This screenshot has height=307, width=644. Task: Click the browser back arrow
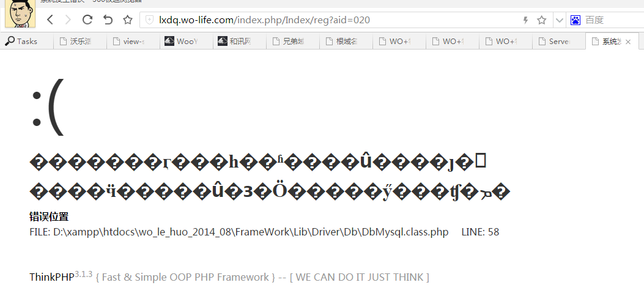[x=50, y=20]
